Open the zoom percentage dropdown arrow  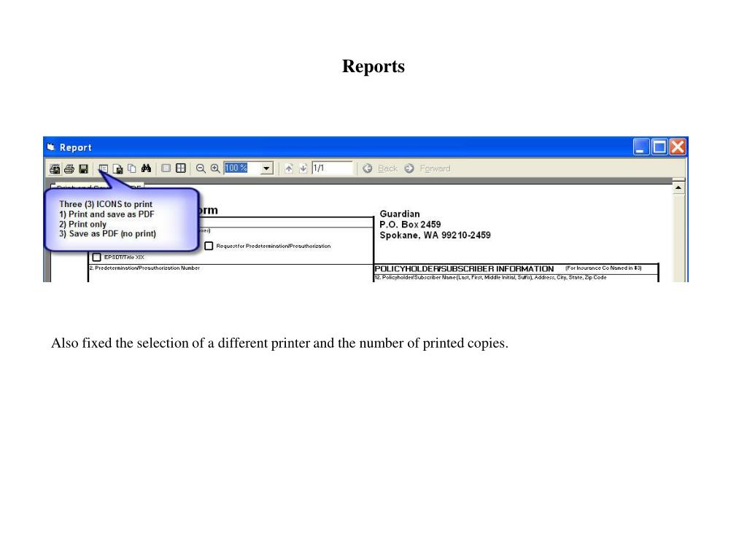tap(267, 168)
